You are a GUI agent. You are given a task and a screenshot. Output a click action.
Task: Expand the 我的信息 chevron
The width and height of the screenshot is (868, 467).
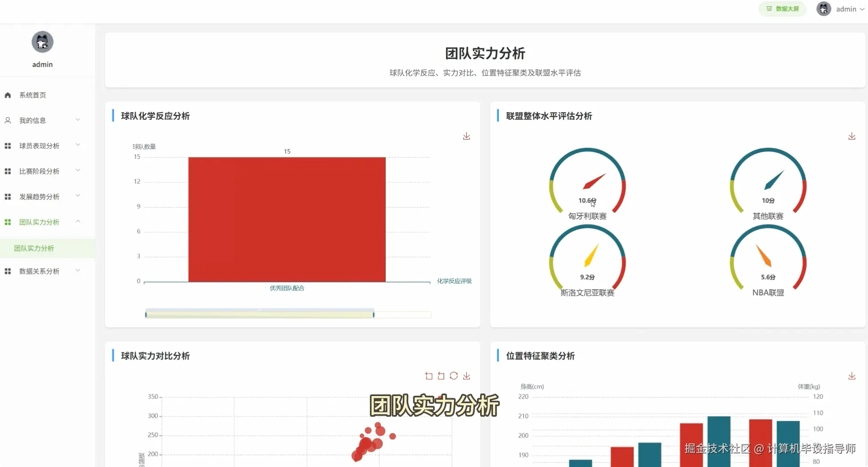click(x=78, y=120)
